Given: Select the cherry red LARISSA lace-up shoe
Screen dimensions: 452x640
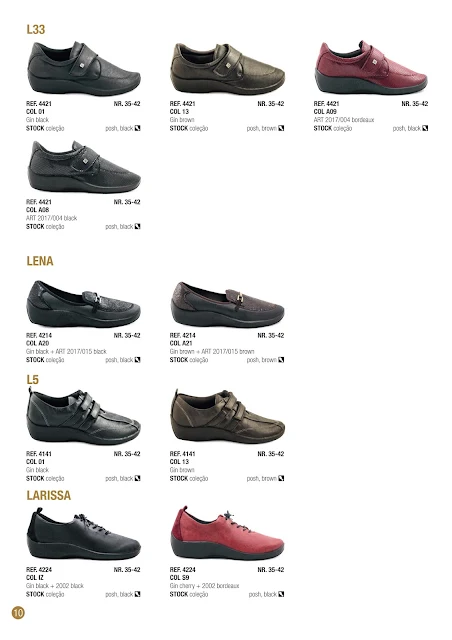Looking at the screenshot, I should 227,533.
